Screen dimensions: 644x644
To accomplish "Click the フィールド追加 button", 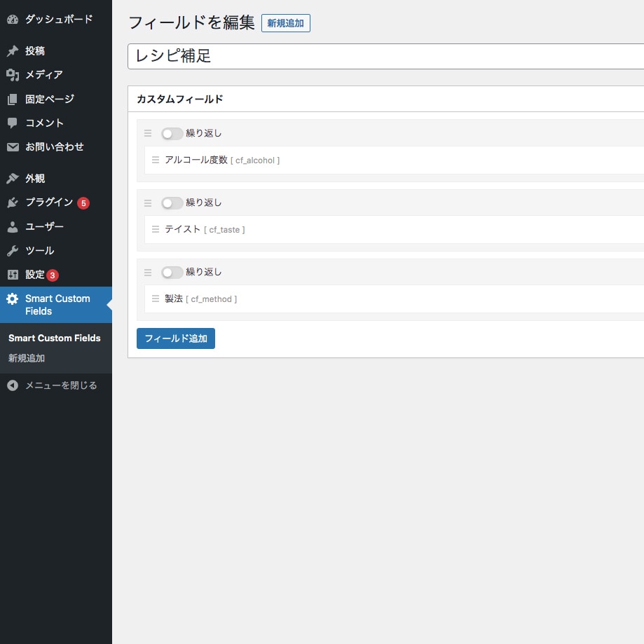I will [176, 338].
